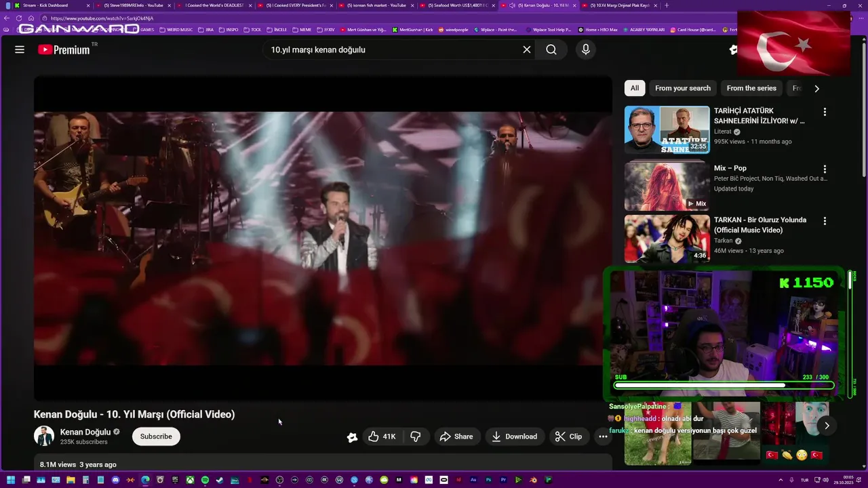Screen dimensions: 868x488
Task: Create a Clip with the scissors button
Action: (568, 436)
